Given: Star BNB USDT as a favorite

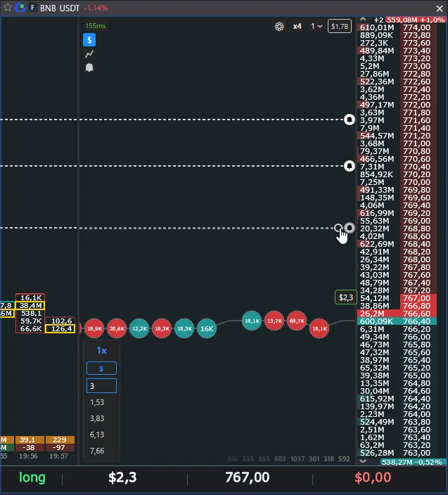Looking at the screenshot, I should pyautogui.click(x=8, y=7).
